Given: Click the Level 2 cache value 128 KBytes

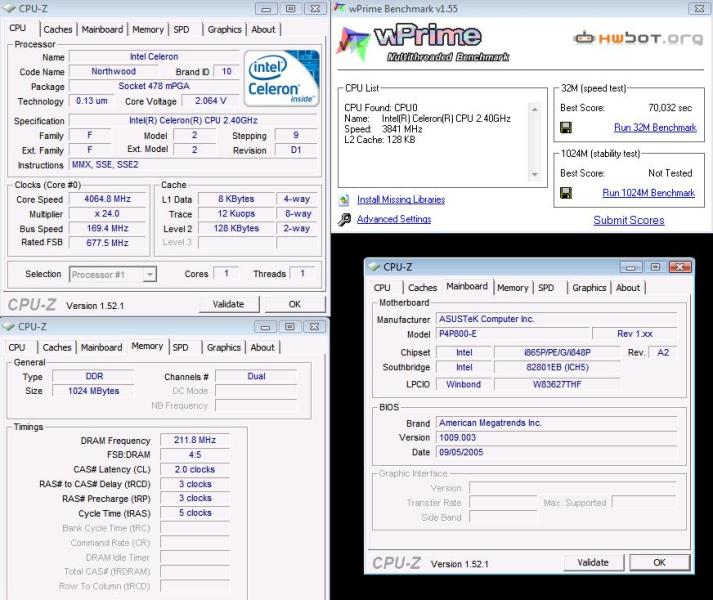Looking at the screenshot, I should click(x=236, y=228).
